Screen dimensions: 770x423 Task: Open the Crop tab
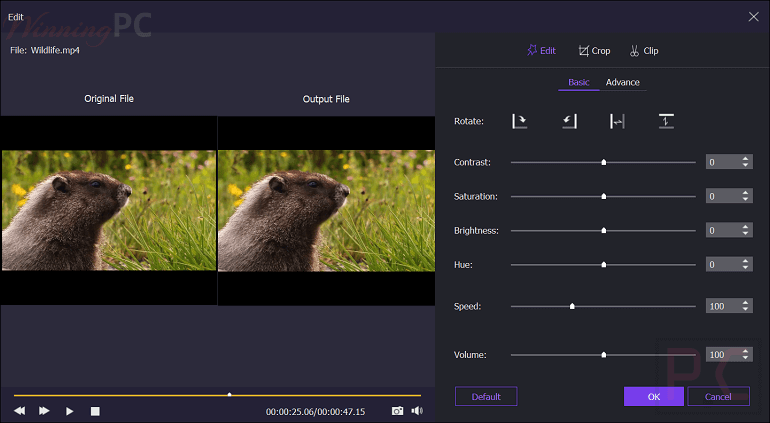click(594, 51)
